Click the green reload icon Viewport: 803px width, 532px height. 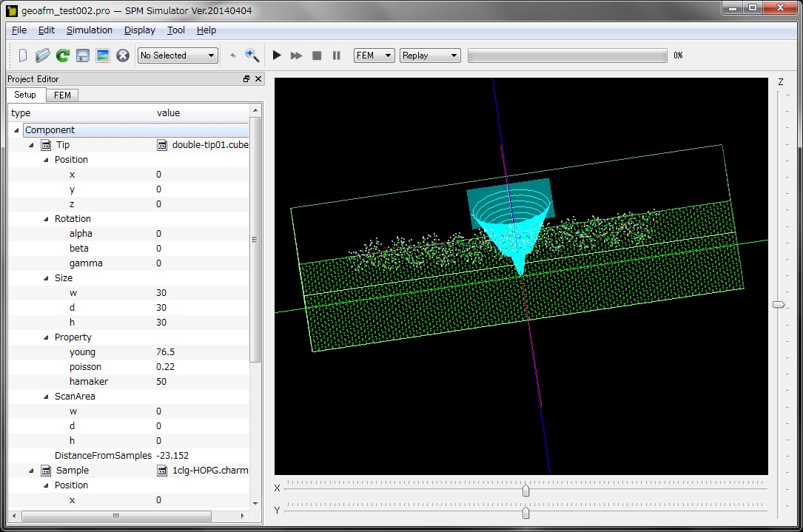click(63, 55)
